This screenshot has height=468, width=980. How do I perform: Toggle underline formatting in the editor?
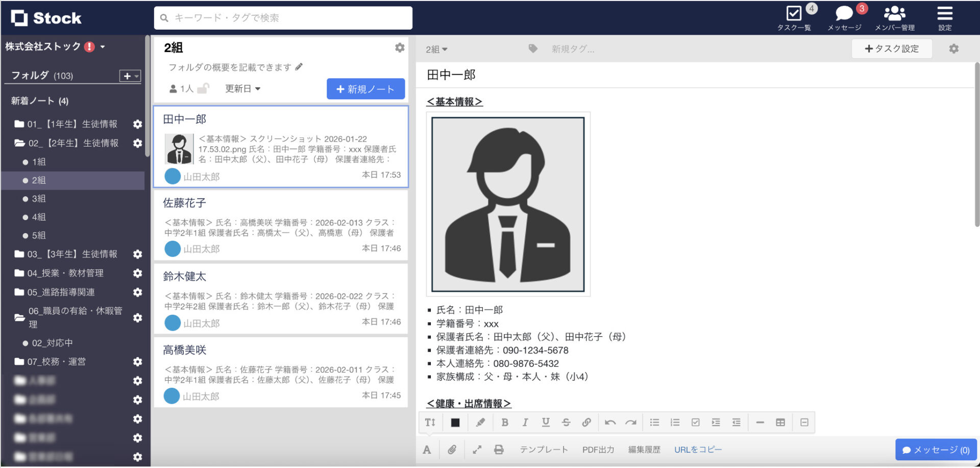point(545,423)
